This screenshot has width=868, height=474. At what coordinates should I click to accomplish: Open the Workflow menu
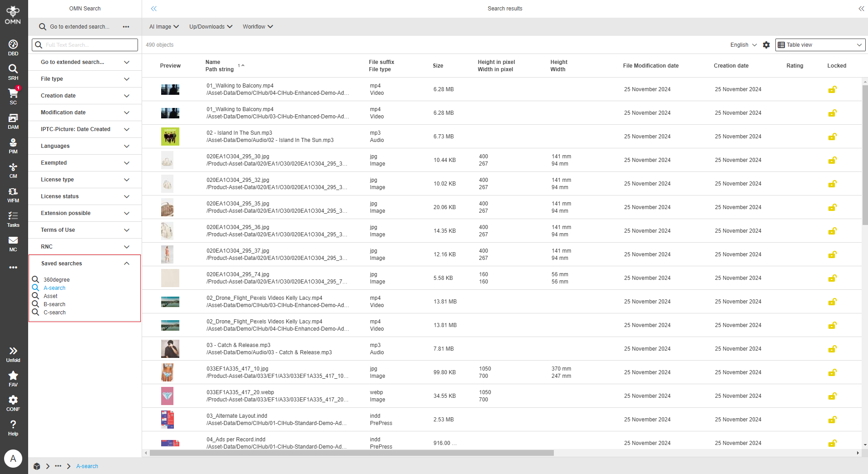257,26
